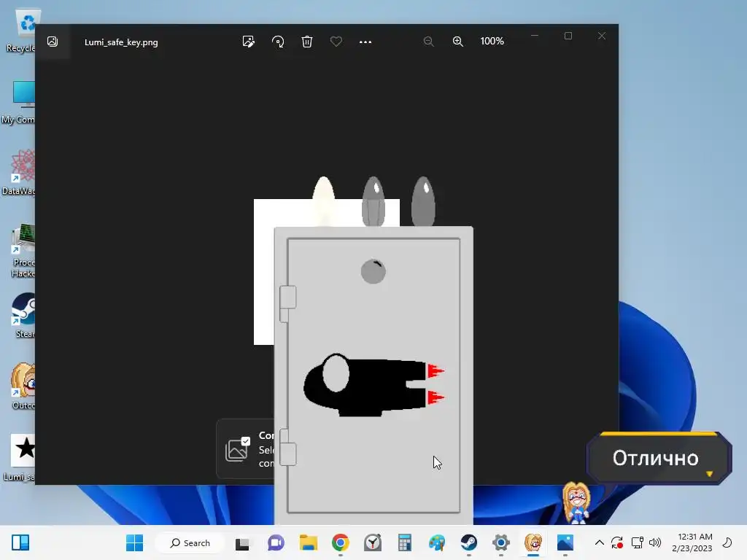Click the taskbar Search box
This screenshot has width=747, height=560.
(190, 542)
